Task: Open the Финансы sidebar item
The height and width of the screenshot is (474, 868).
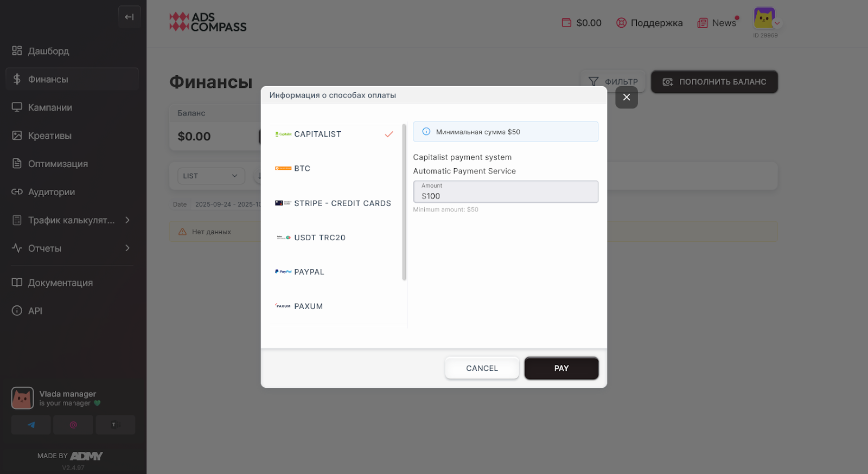Action: [x=72, y=79]
